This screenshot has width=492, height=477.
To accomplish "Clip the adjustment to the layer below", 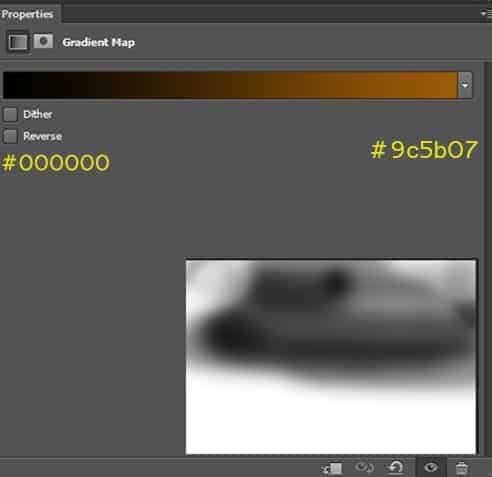I will click(331, 468).
